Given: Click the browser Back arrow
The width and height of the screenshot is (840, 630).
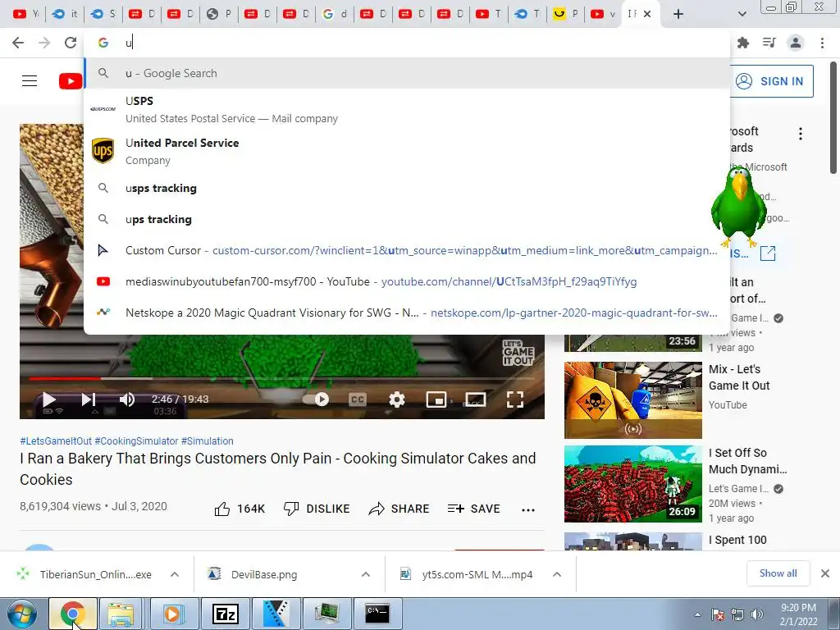Looking at the screenshot, I should (x=18, y=43).
